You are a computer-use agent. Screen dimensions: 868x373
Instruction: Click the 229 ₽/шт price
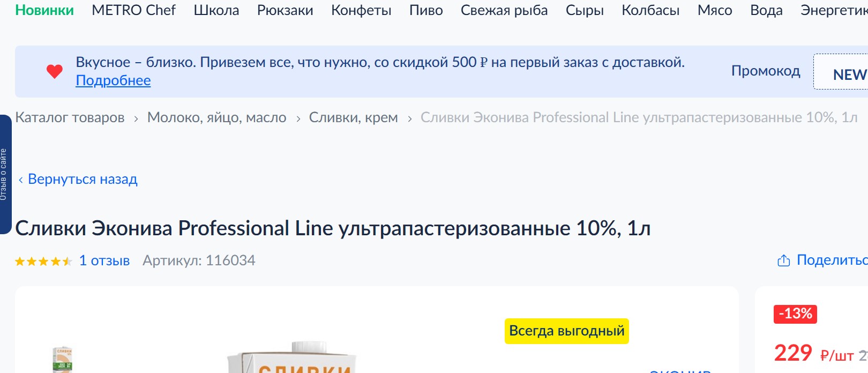[x=814, y=353]
